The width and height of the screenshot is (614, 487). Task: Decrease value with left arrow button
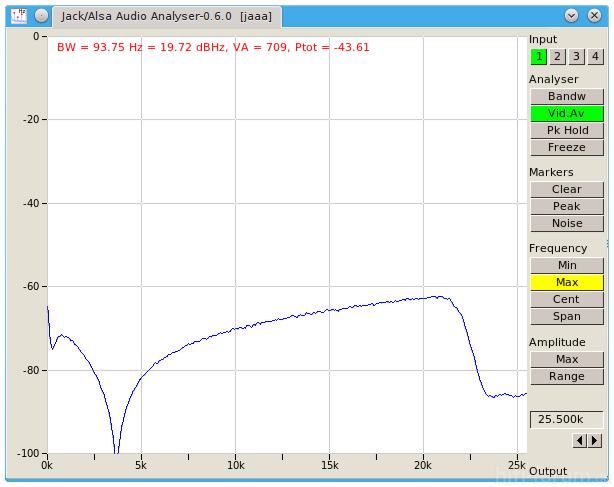(579, 441)
